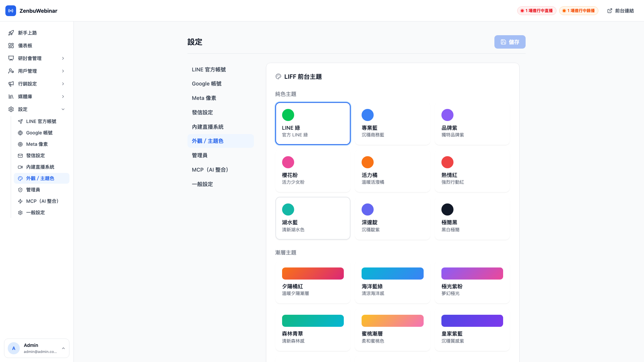Viewport: 644px width, 362px height.
Task: Go to the MCP（AI 整合） settings tab
Action: (x=221, y=170)
